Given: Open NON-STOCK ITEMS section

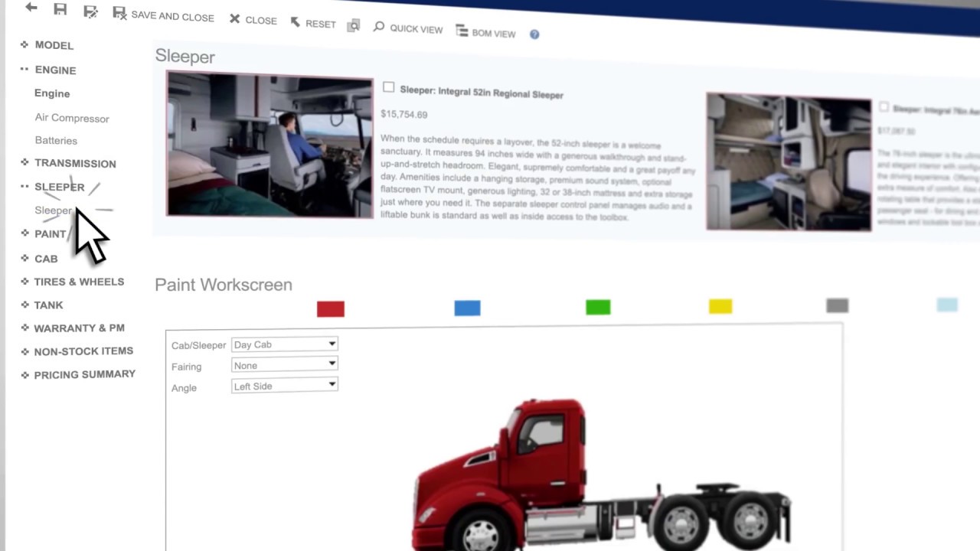Looking at the screenshot, I should 77,350.
